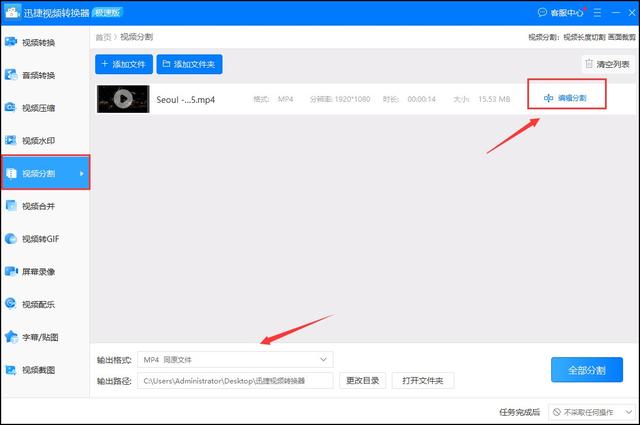Image resolution: width=640 pixels, height=425 pixels.
Task: Expand the 输出格式 dropdown
Action: click(235, 359)
